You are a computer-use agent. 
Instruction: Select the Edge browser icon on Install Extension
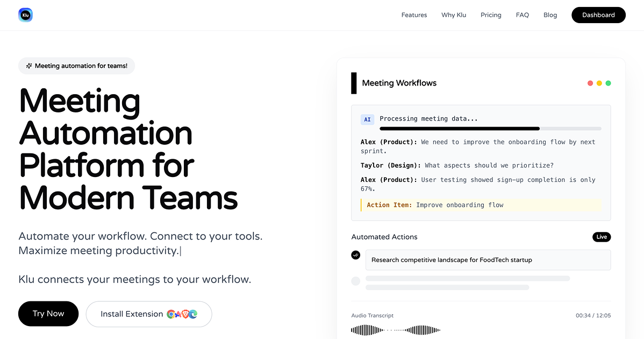tap(193, 314)
